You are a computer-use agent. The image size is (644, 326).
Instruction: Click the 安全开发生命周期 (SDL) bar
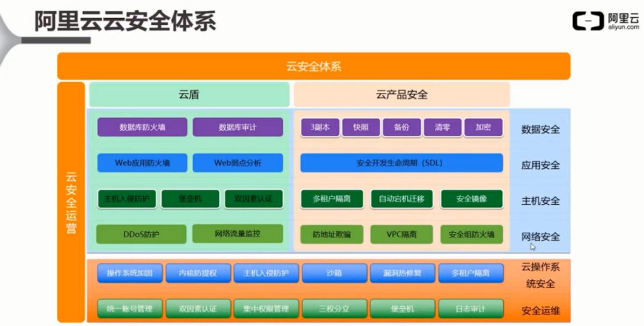coord(401,162)
